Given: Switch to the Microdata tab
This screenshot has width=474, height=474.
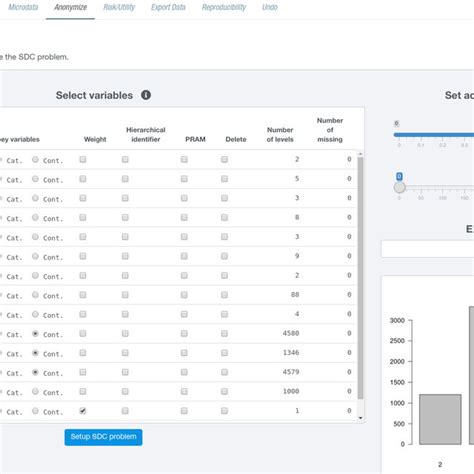Looking at the screenshot, I should (x=23, y=7).
